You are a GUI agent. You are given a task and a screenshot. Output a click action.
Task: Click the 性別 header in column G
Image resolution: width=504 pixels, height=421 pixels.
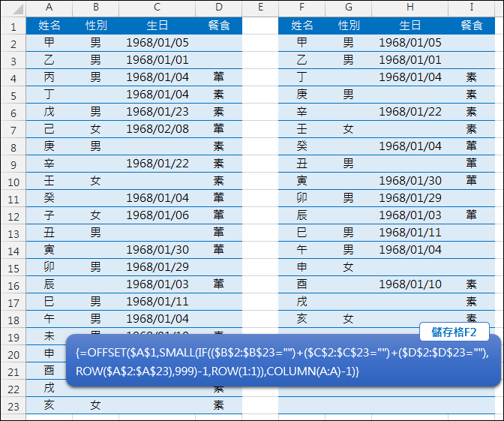349,26
